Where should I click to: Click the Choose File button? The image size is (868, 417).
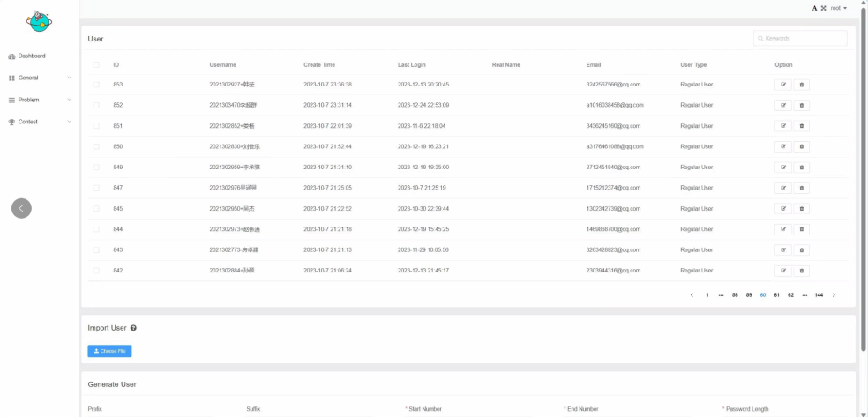[x=109, y=351]
